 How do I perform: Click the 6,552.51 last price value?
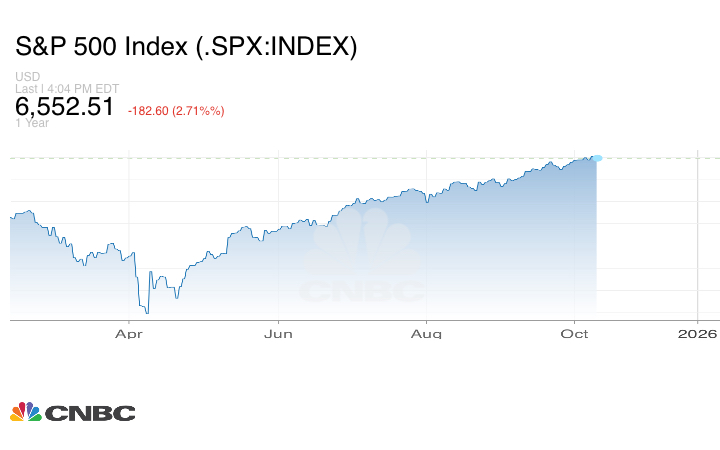[65, 108]
